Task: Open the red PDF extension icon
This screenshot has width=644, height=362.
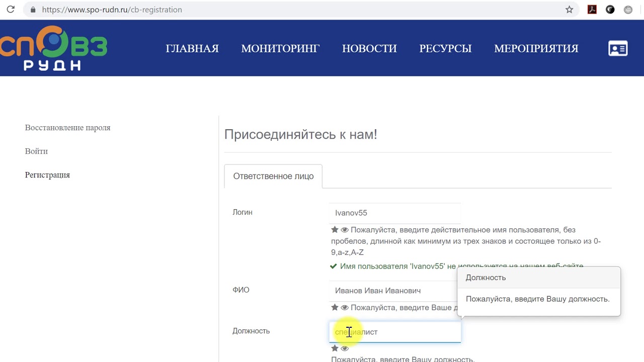Action: 592,10
